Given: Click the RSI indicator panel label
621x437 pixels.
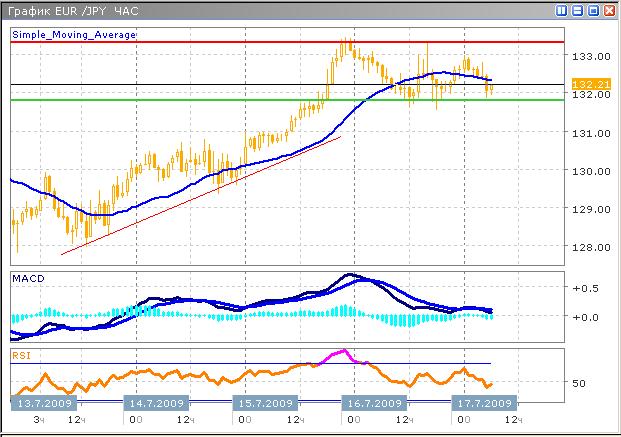Looking at the screenshot, I should tap(22, 354).
